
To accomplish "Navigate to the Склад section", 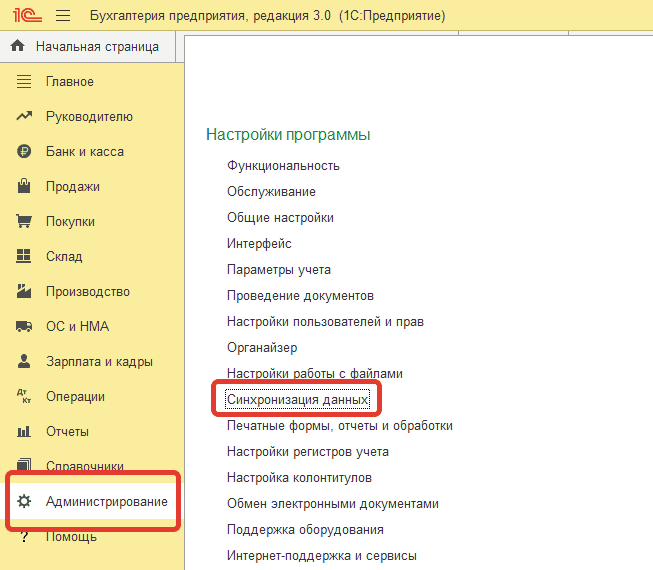I will (x=64, y=256).
